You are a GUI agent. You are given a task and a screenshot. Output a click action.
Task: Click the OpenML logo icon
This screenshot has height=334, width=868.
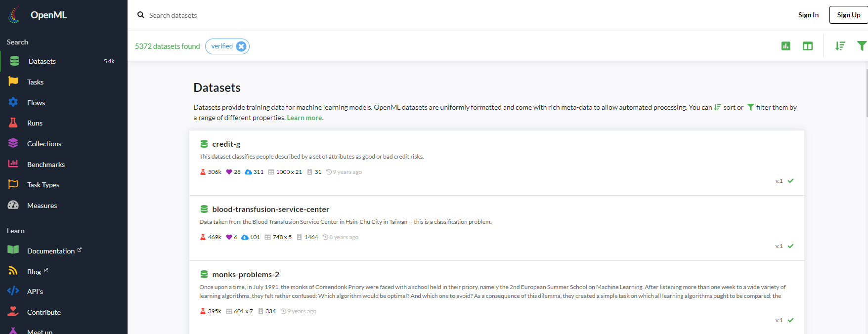(14, 15)
